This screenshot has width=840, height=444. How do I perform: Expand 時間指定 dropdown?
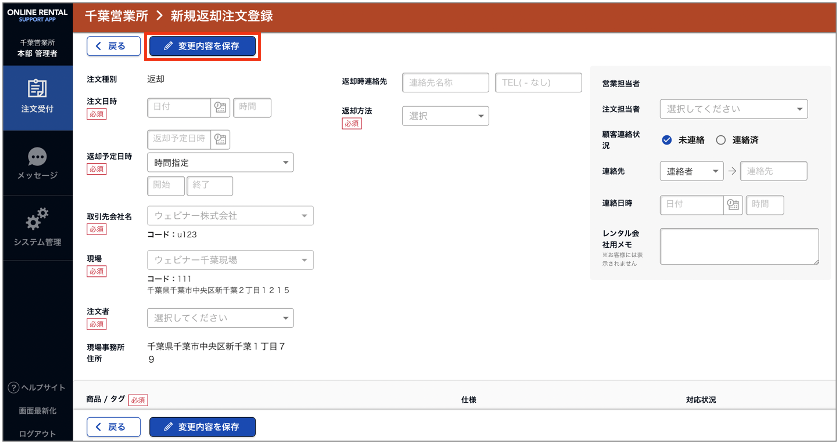219,162
